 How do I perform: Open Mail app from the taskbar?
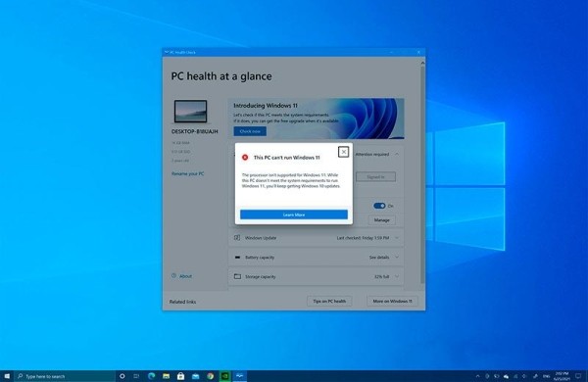pos(195,376)
